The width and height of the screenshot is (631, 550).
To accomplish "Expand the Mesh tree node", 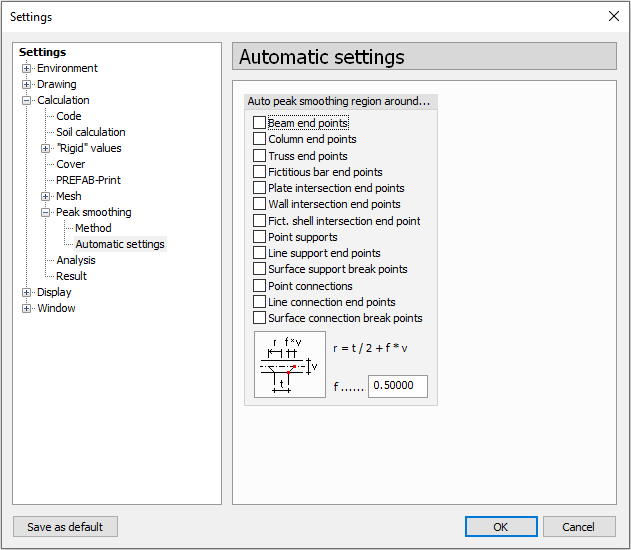I will click(46, 196).
